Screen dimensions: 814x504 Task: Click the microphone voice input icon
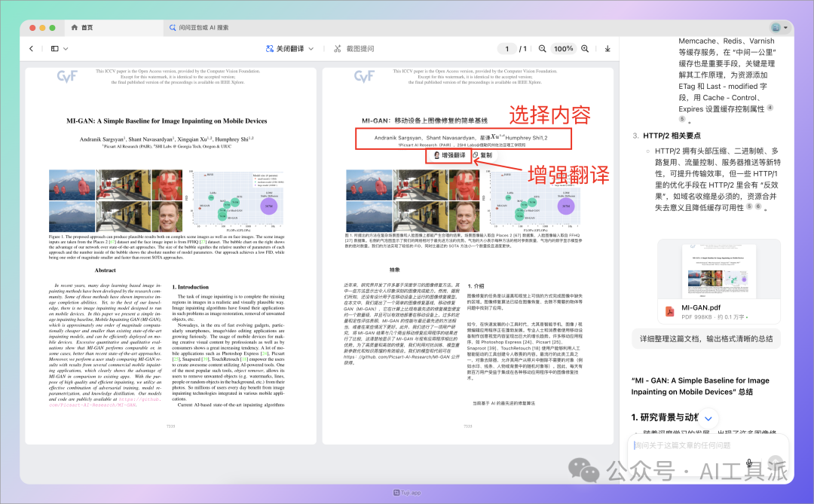[749, 463]
